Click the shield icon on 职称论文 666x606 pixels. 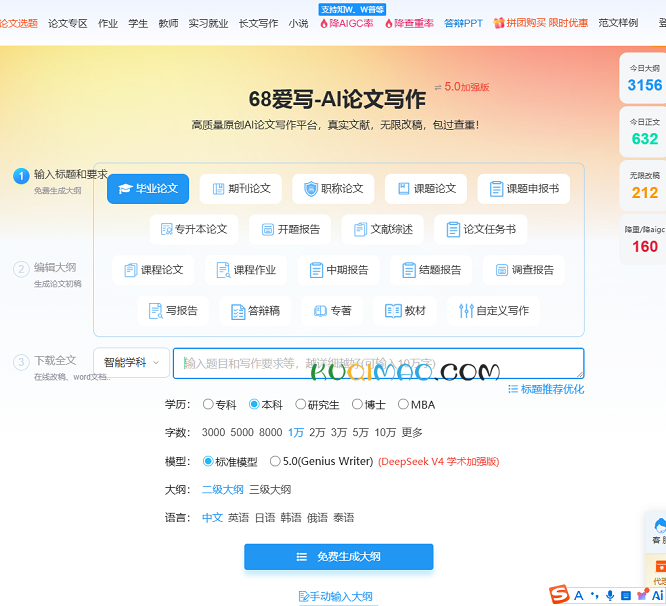click(311, 189)
